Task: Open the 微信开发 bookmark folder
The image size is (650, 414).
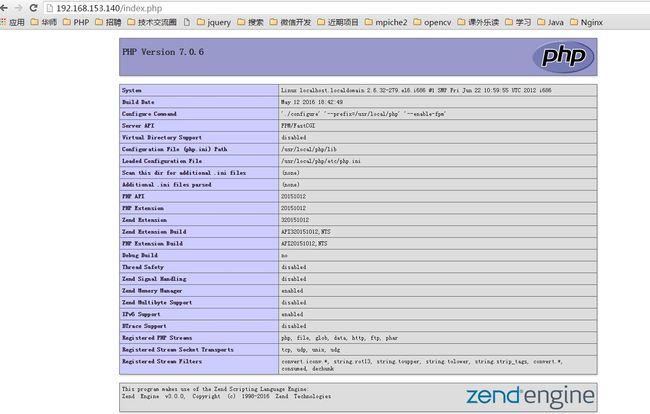Action: point(290,22)
